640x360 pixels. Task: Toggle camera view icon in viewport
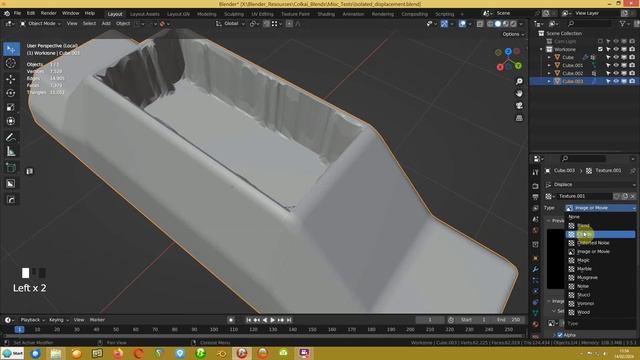(519, 106)
